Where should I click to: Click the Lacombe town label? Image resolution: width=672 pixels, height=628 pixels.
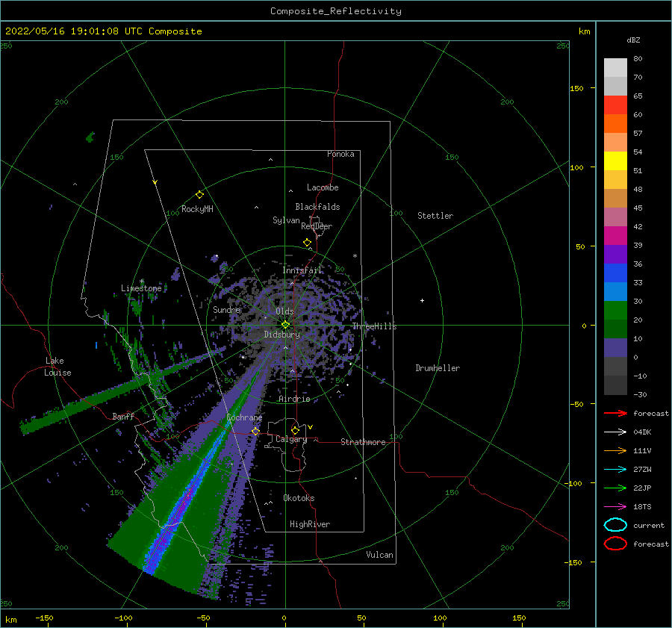coord(323,187)
